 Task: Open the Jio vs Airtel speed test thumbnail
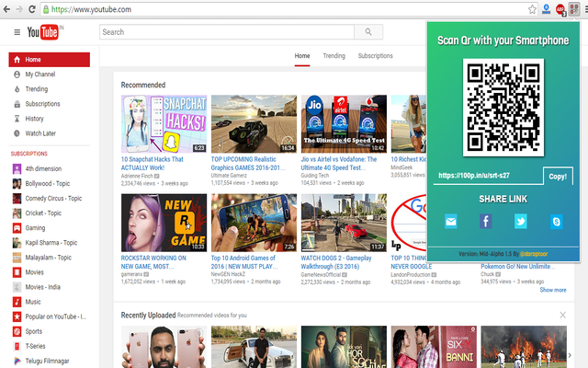(x=344, y=124)
